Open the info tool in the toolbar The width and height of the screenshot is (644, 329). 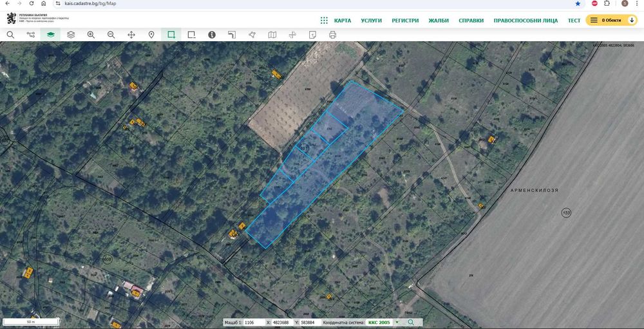[x=212, y=35]
